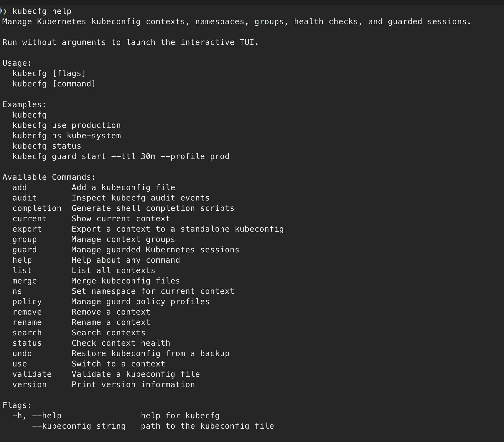Click the 'validate' command name
The image size is (504, 442).
[32, 374]
